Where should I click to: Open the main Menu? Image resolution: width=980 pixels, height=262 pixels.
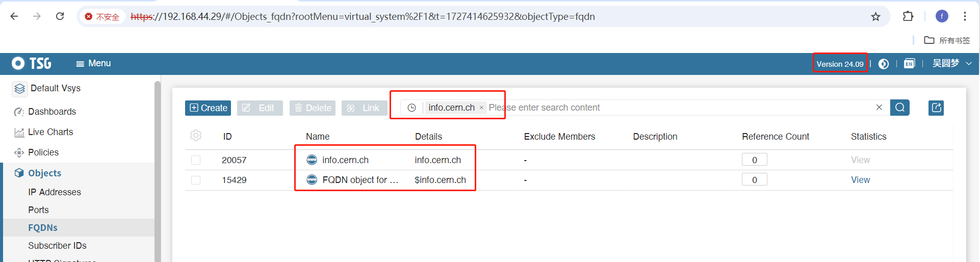pos(93,63)
